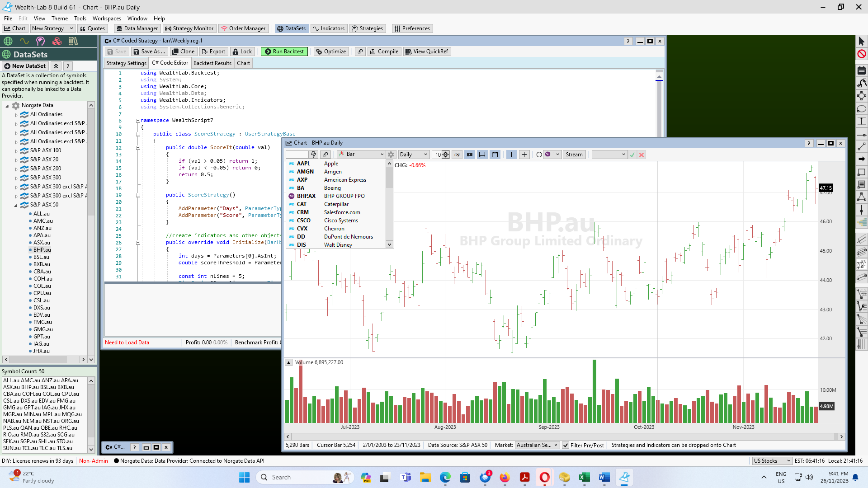Screen dimensions: 868x488
Task: Open the Bar chart style dropdown
Action: pos(362,155)
